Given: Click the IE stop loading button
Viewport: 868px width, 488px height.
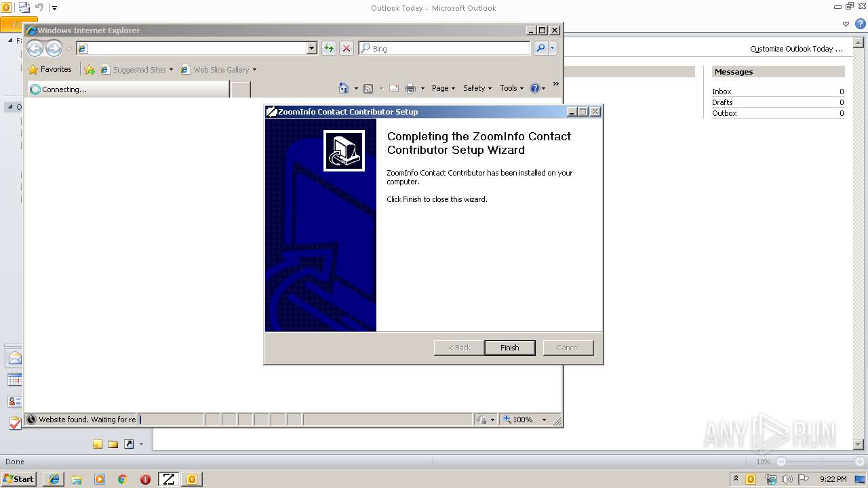Looking at the screenshot, I should (x=347, y=48).
